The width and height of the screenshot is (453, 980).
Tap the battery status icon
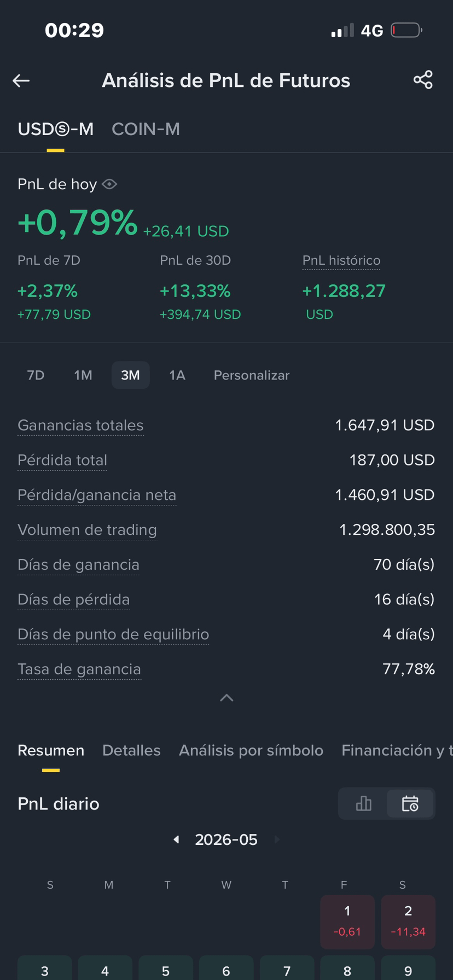[x=406, y=30]
